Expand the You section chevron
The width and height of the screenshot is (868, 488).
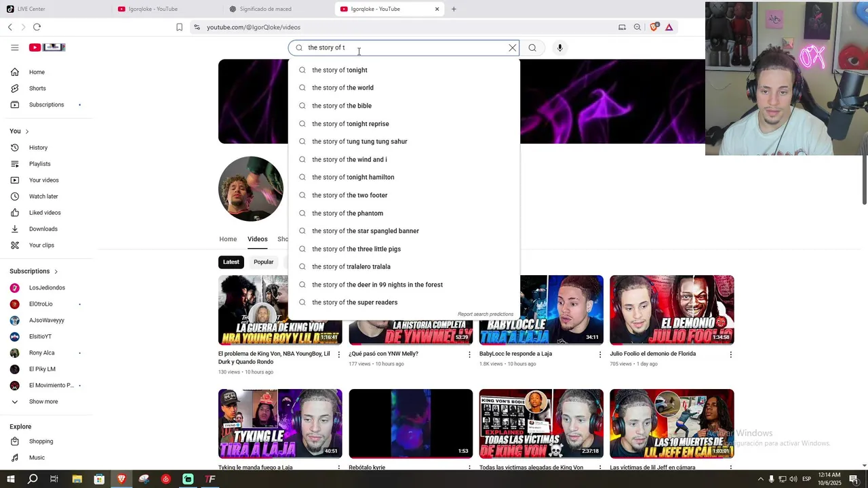click(x=27, y=131)
